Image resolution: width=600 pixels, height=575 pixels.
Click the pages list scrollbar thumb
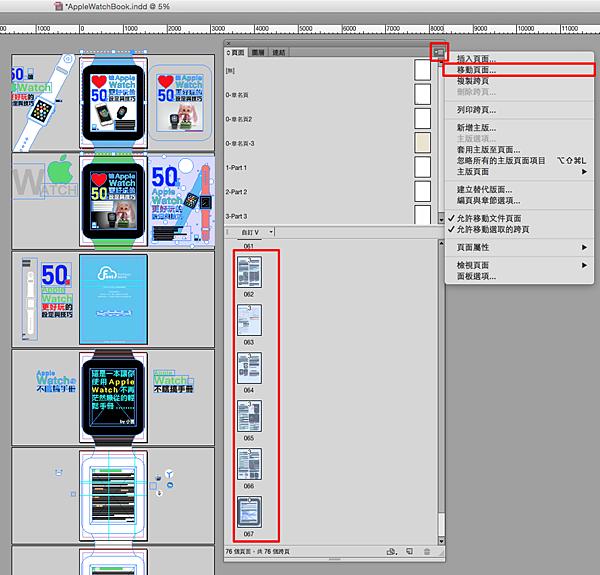click(441, 525)
